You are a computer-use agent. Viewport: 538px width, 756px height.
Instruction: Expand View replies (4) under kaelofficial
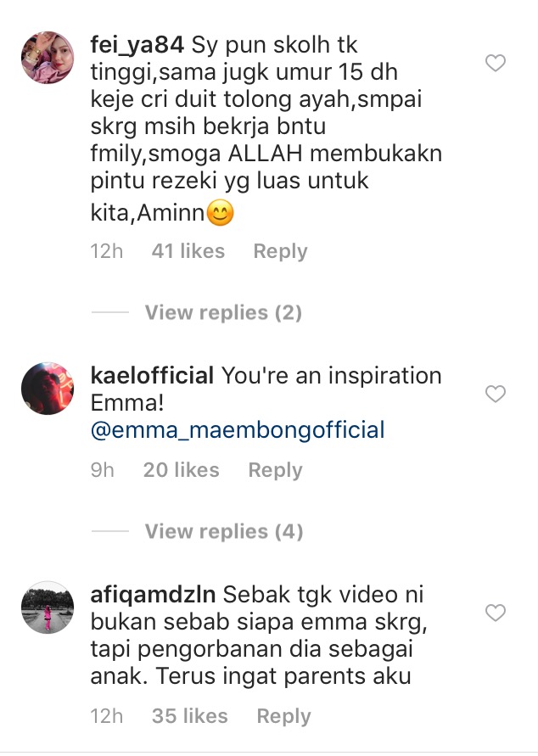(223, 532)
